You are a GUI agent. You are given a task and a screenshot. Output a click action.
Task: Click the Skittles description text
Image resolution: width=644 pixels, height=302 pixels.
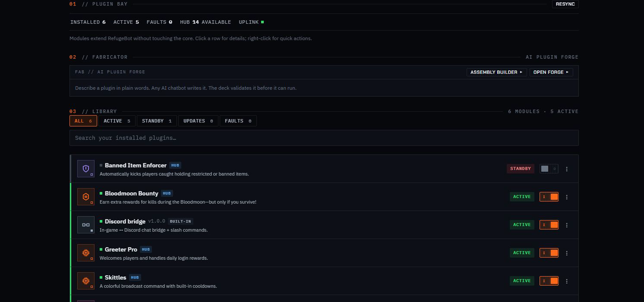[158, 286]
